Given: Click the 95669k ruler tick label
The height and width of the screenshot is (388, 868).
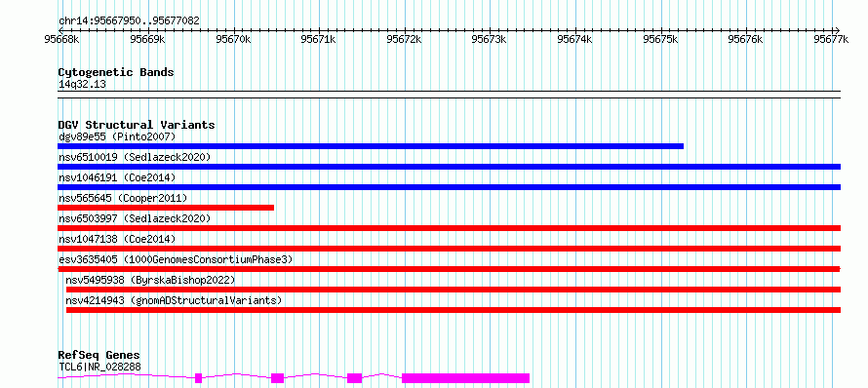Looking at the screenshot, I should (x=148, y=39).
